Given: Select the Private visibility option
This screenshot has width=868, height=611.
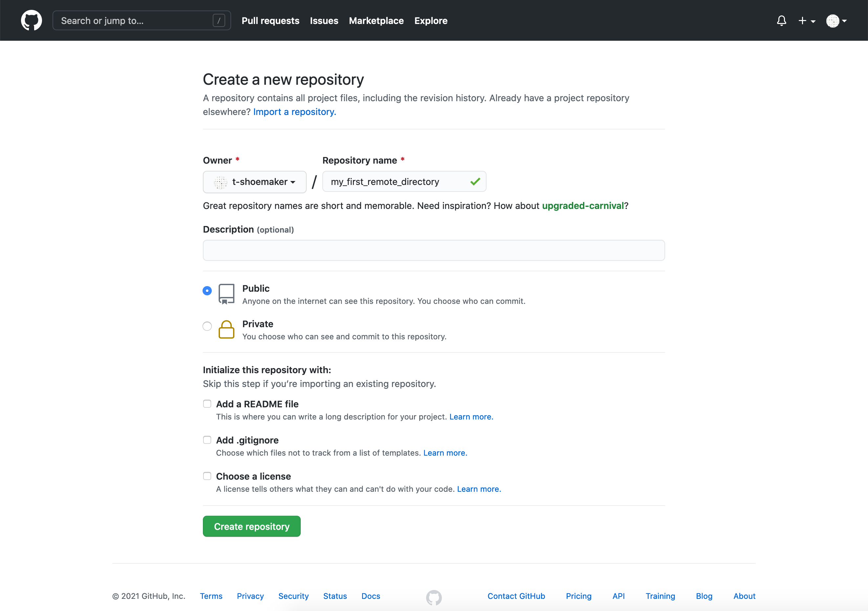Looking at the screenshot, I should pos(207,326).
